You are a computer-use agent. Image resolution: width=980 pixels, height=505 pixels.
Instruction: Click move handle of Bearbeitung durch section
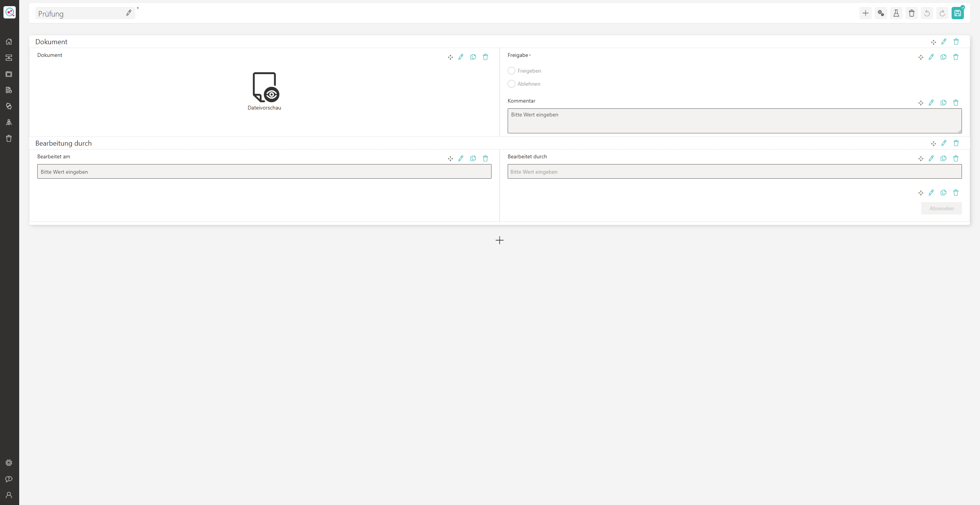933,143
